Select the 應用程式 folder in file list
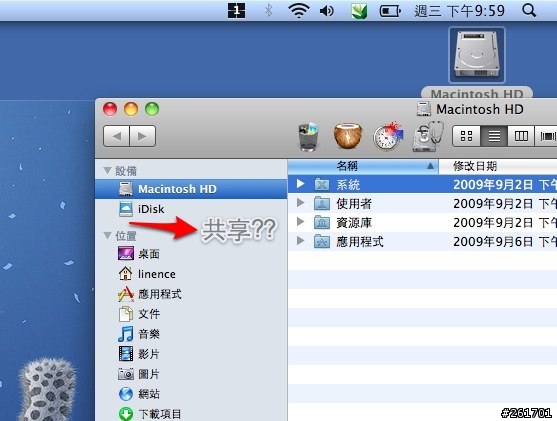Screen dimensions: 557x421 pyautogui.click(x=422, y=242)
